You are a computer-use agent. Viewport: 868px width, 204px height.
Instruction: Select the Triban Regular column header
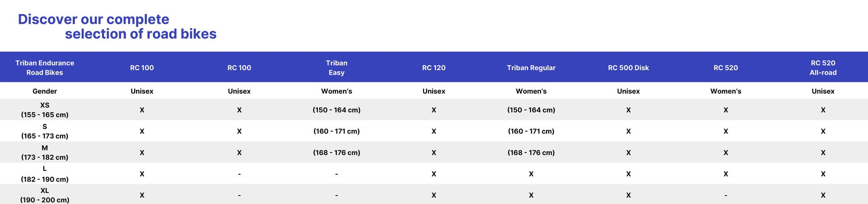[531, 68]
